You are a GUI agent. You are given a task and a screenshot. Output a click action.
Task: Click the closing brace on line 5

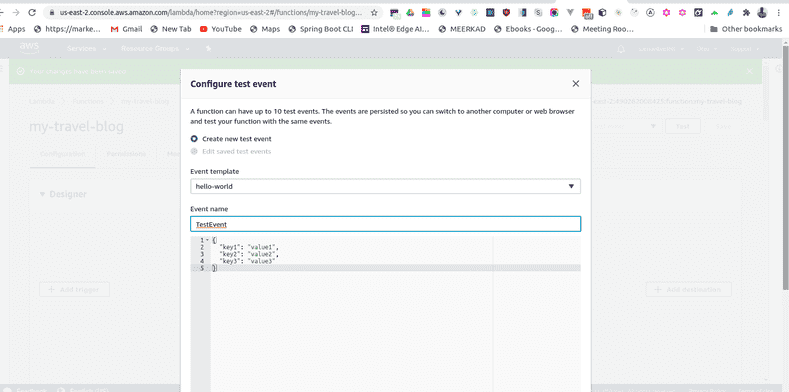214,268
